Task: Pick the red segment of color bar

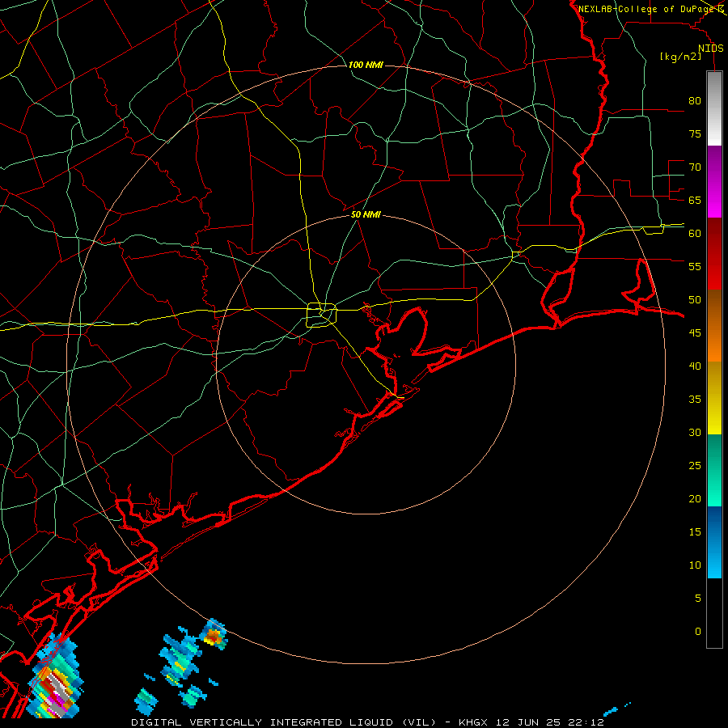Action: (x=714, y=253)
